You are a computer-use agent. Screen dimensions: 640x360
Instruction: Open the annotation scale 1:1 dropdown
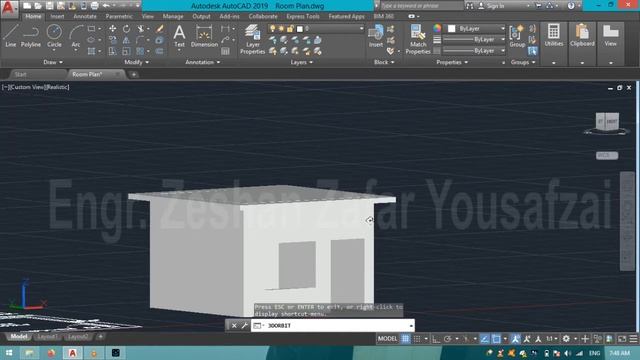point(552,339)
